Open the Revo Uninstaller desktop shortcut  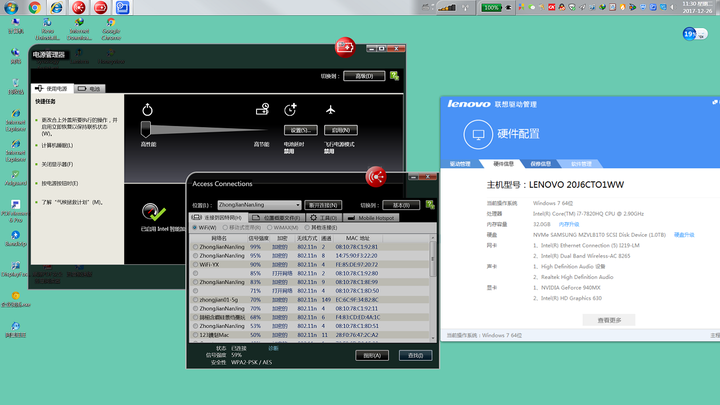(47, 29)
